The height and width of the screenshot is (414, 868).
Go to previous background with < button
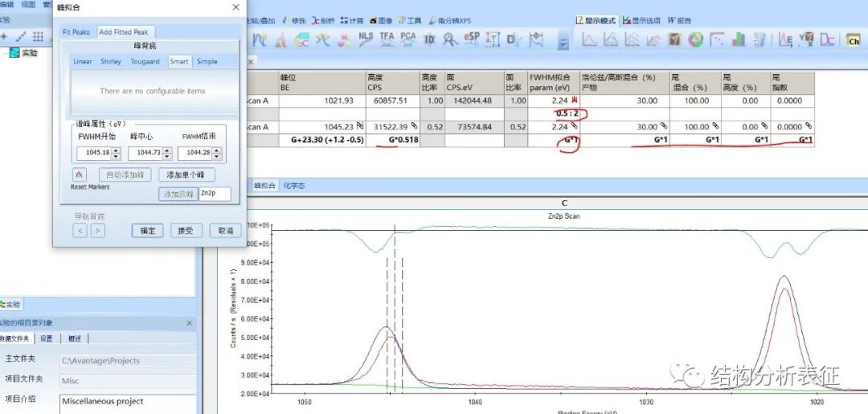[80, 230]
